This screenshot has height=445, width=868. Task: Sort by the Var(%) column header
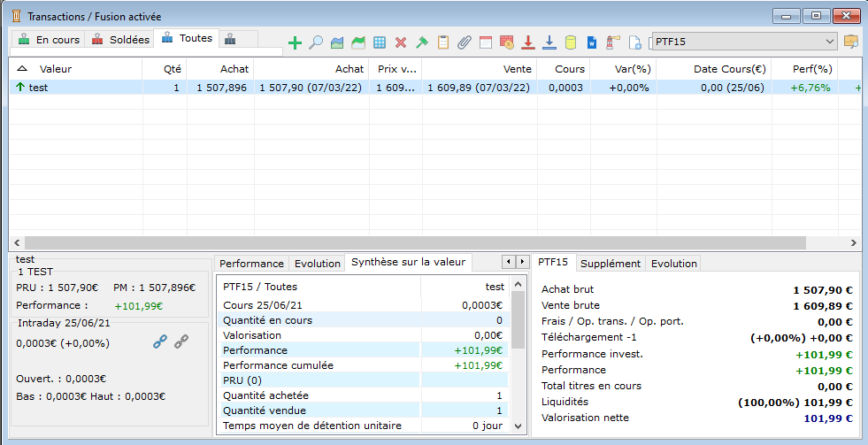(623, 69)
